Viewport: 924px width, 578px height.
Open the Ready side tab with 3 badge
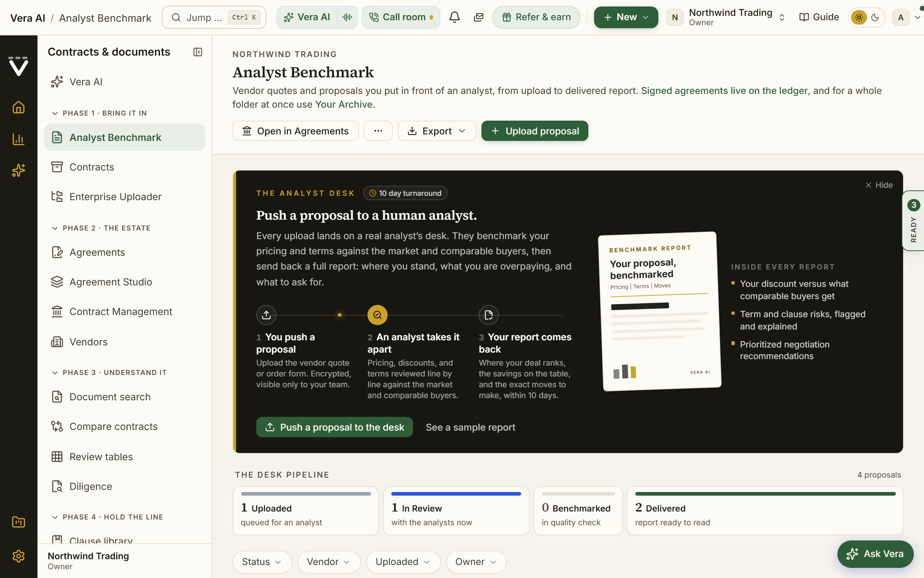pos(913,221)
